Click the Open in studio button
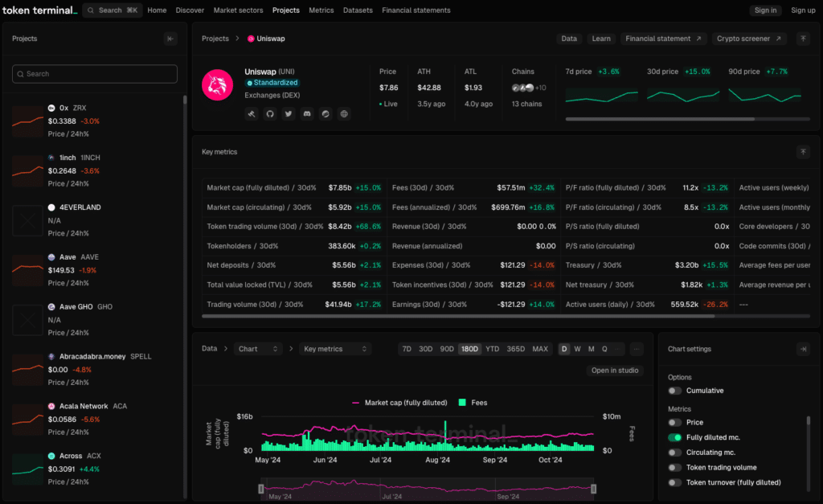This screenshot has width=823, height=504. 615,371
